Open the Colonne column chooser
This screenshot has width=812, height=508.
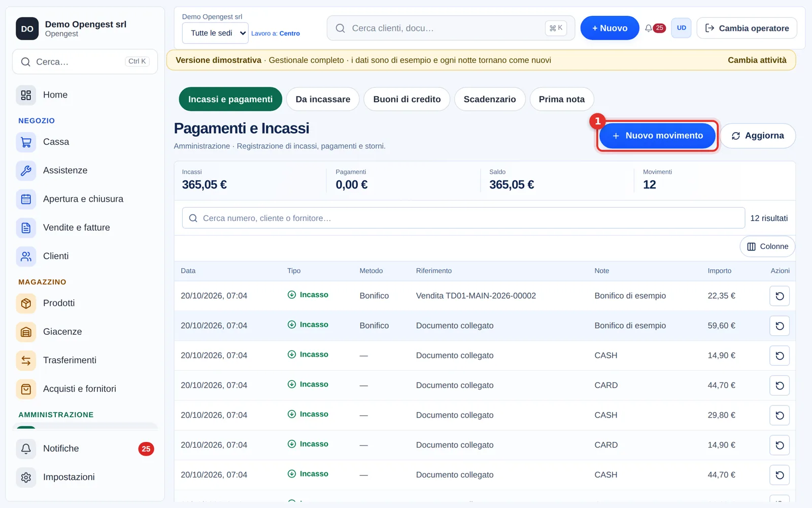point(767,246)
